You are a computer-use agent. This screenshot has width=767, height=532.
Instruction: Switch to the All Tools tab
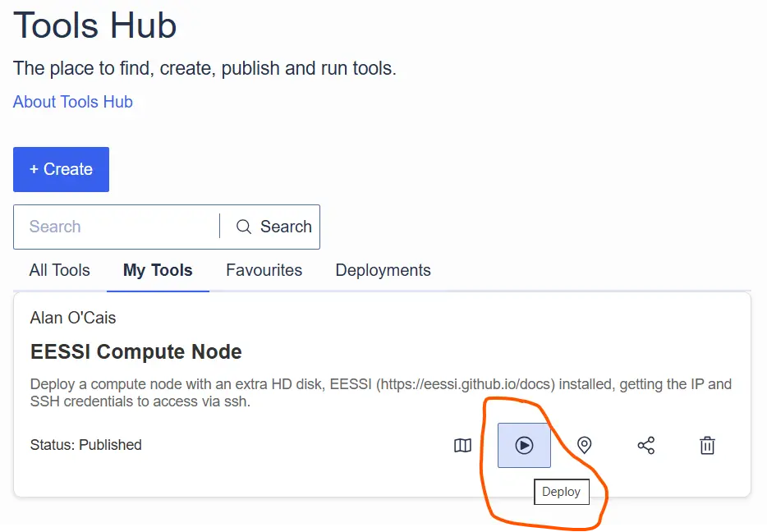(58, 270)
